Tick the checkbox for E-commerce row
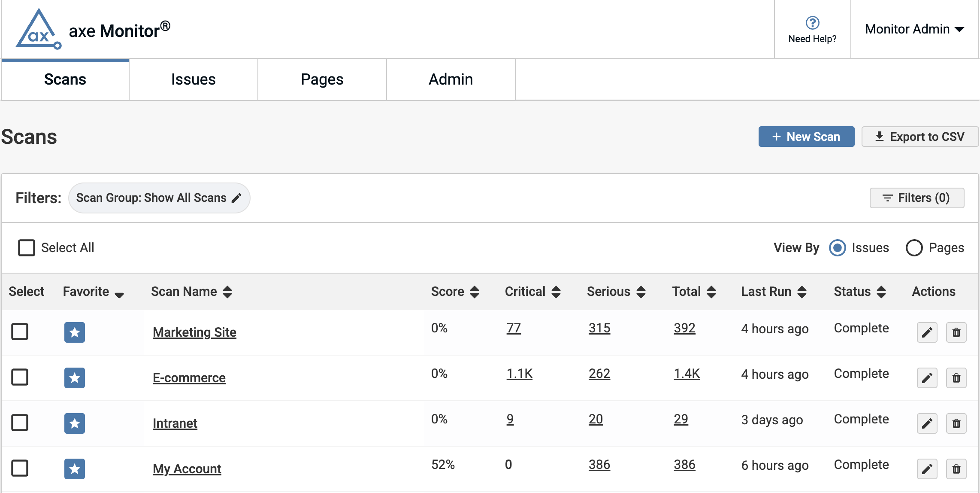Viewport: 980px width, 493px height. [20, 377]
